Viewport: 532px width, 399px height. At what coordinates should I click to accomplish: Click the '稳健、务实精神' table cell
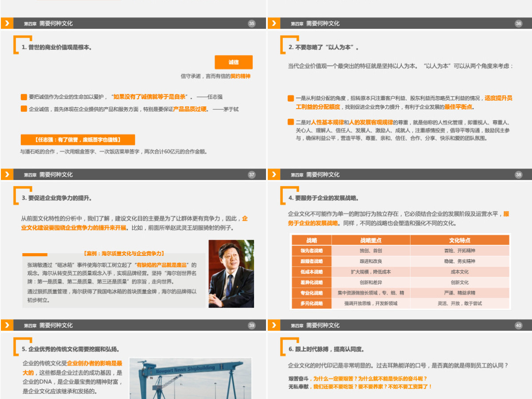pos(460,261)
